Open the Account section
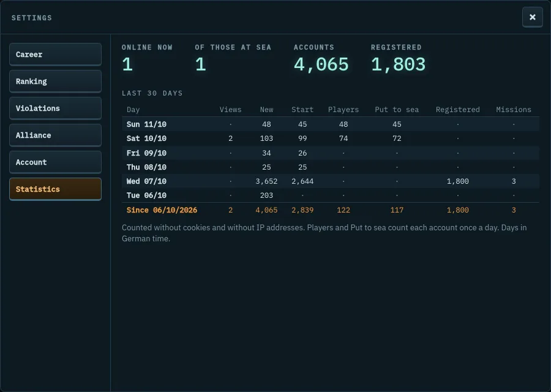This screenshot has width=551, height=392. [x=55, y=162]
